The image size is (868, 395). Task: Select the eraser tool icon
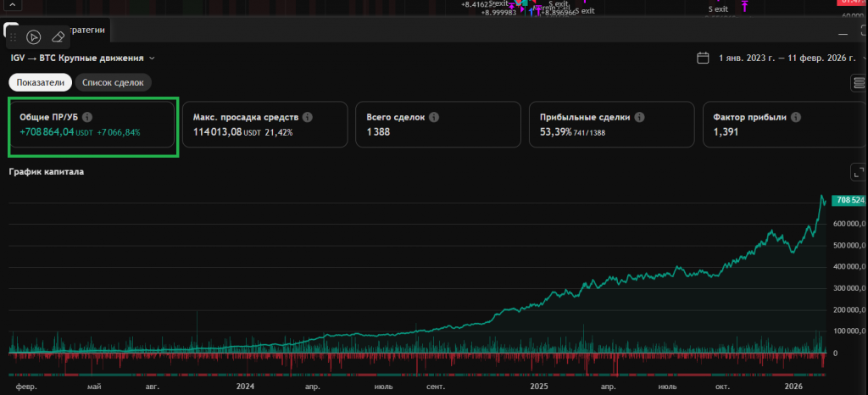(x=57, y=36)
